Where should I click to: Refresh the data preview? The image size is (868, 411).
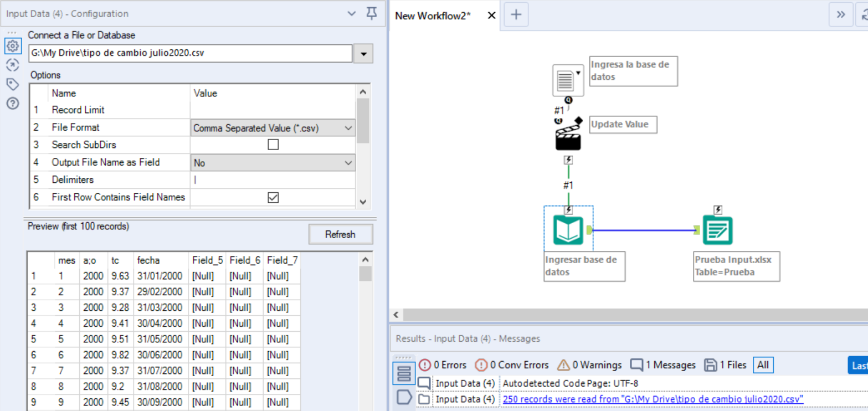point(340,234)
